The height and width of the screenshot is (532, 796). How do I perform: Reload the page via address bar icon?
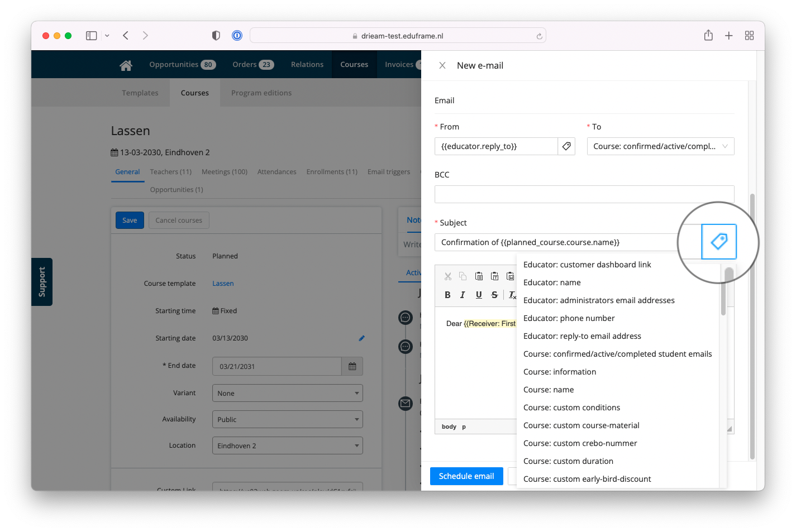[x=539, y=36]
